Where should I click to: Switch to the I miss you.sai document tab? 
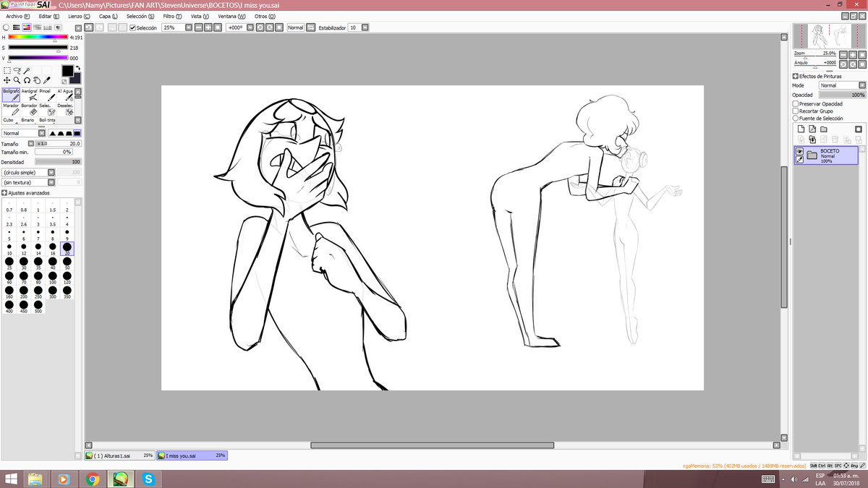pyautogui.click(x=192, y=456)
